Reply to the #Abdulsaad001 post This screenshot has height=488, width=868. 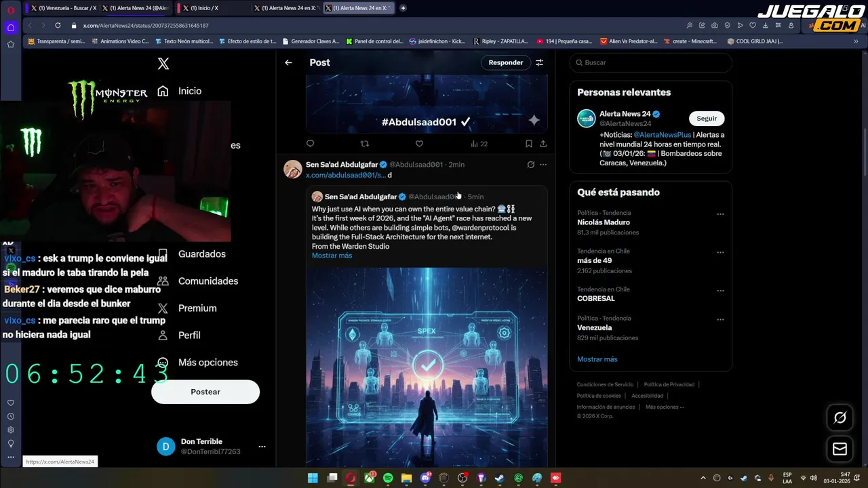click(311, 144)
